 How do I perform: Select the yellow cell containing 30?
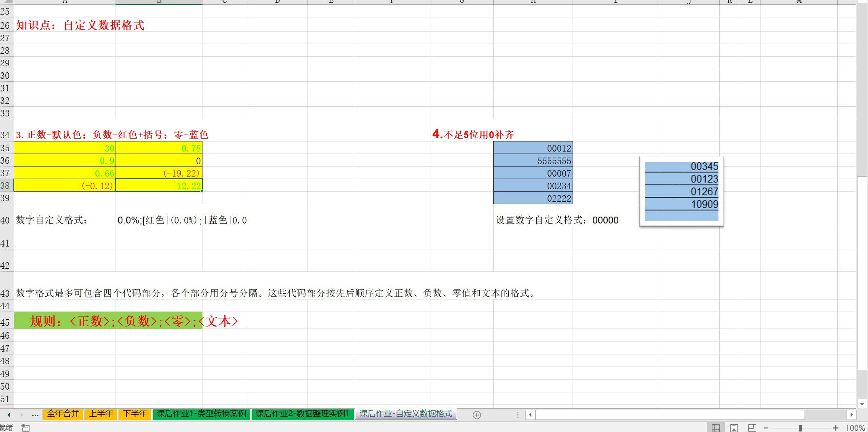[x=65, y=148]
